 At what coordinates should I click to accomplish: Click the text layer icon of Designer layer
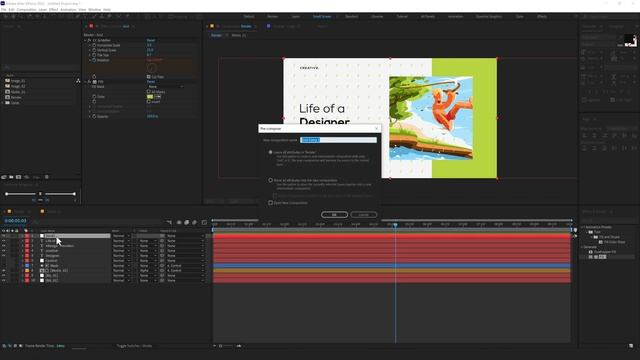tap(42, 256)
